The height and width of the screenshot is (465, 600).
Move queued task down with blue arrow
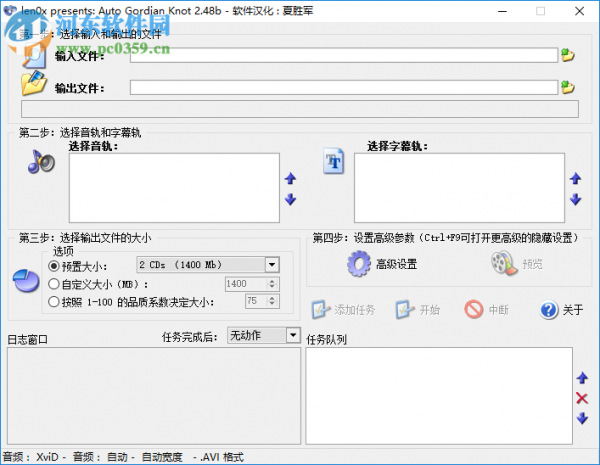(582, 418)
